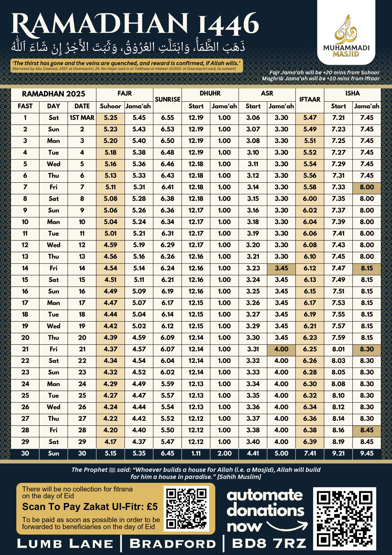The image size is (392, 555).
Task: Click 'Fajr Jama'ah will be +20 mins' note
Action: click(324, 72)
